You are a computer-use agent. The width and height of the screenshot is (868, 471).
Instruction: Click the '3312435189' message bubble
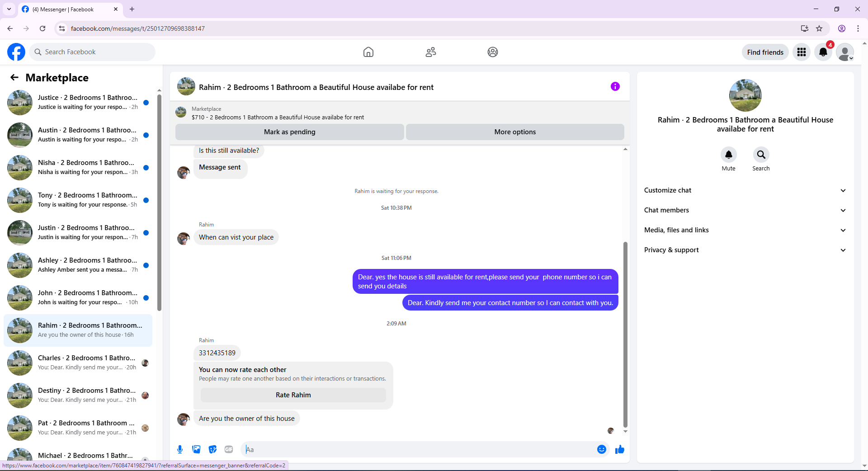(217, 353)
